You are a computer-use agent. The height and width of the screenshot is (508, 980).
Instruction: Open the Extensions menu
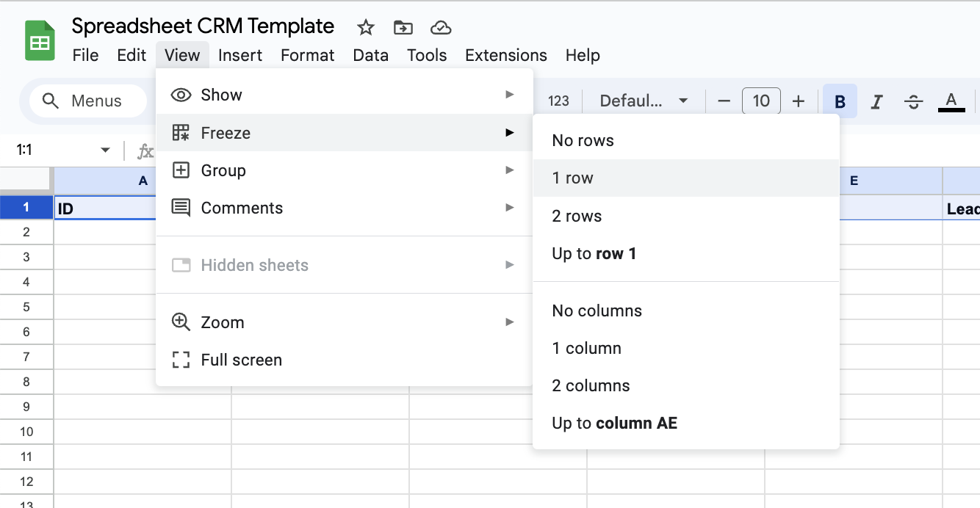pyautogui.click(x=505, y=56)
